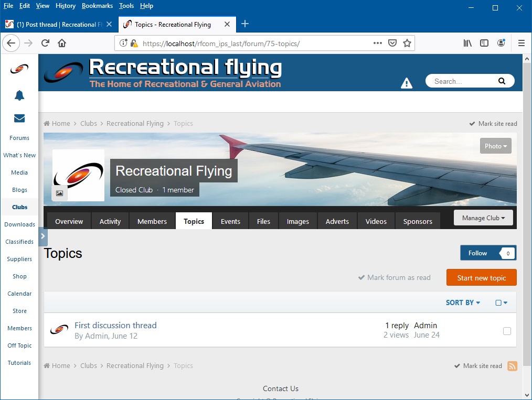The image size is (532, 400).
Task: Switch to the Events club tab
Action: 230,221
